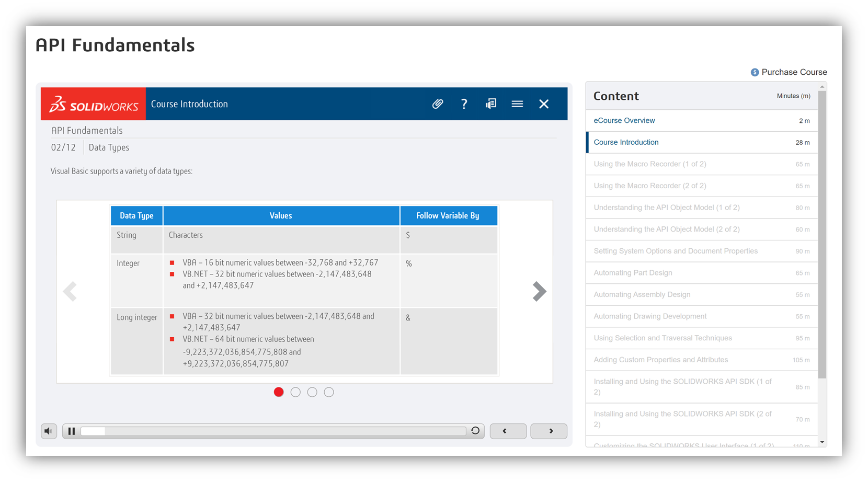Open the attachments paperclip icon

tap(438, 104)
